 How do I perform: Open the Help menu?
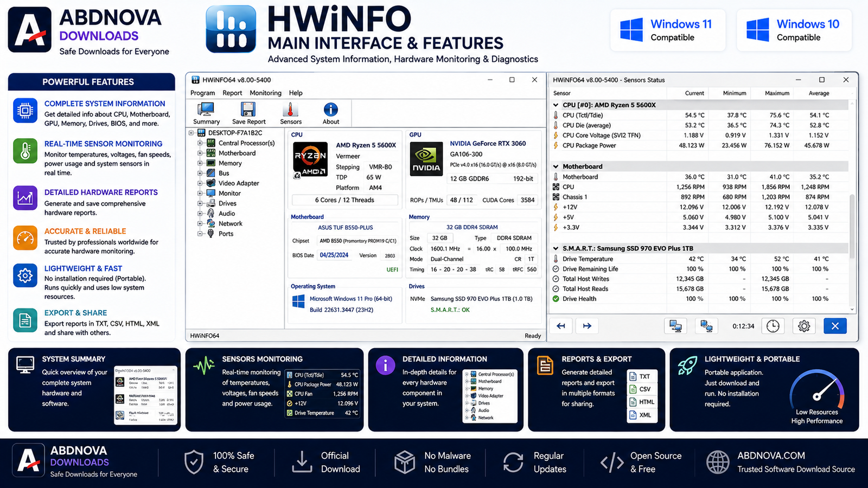[x=296, y=93]
